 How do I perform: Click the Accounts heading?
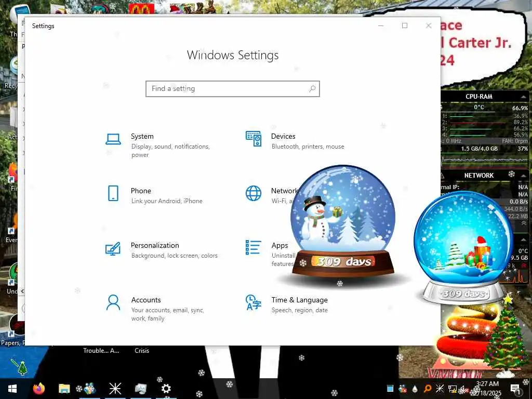point(146,300)
